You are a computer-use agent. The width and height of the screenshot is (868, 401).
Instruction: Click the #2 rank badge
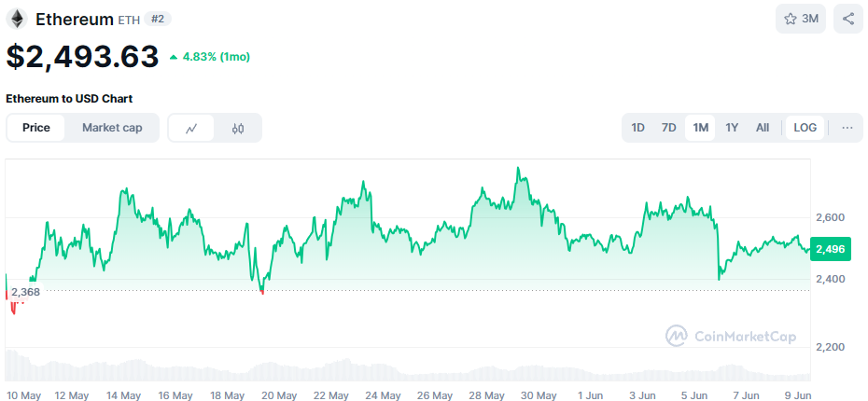[x=159, y=19]
